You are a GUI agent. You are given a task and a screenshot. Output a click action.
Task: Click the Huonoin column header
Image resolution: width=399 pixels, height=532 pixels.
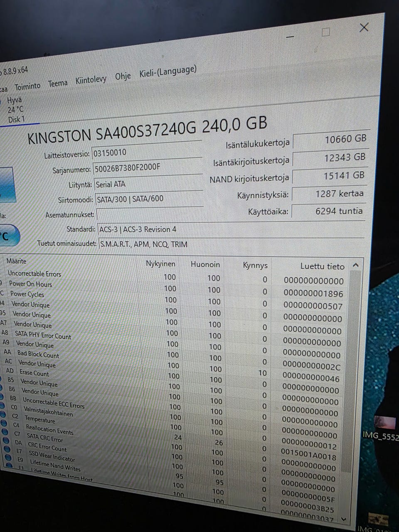click(x=205, y=264)
